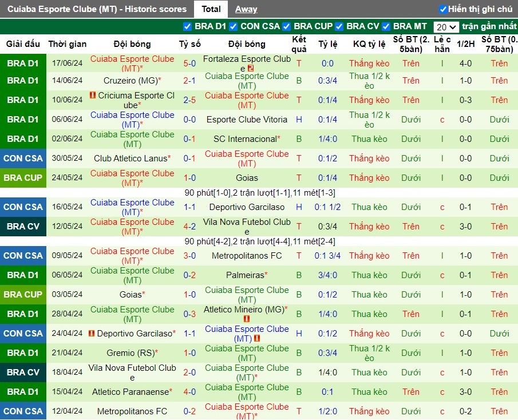518x420 pixels.
Task: Open the 2-5 Criciuma match score
Action: (x=189, y=100)
